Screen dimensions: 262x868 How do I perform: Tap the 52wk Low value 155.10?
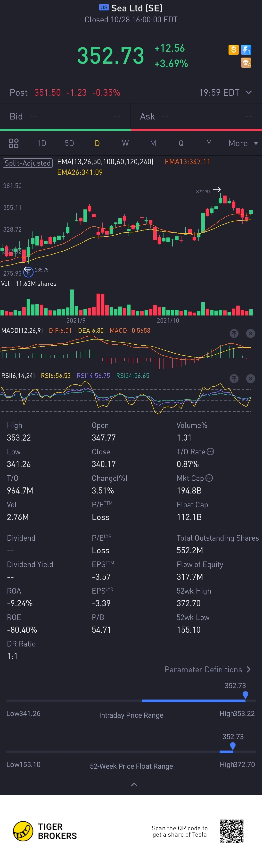(188, 630)
